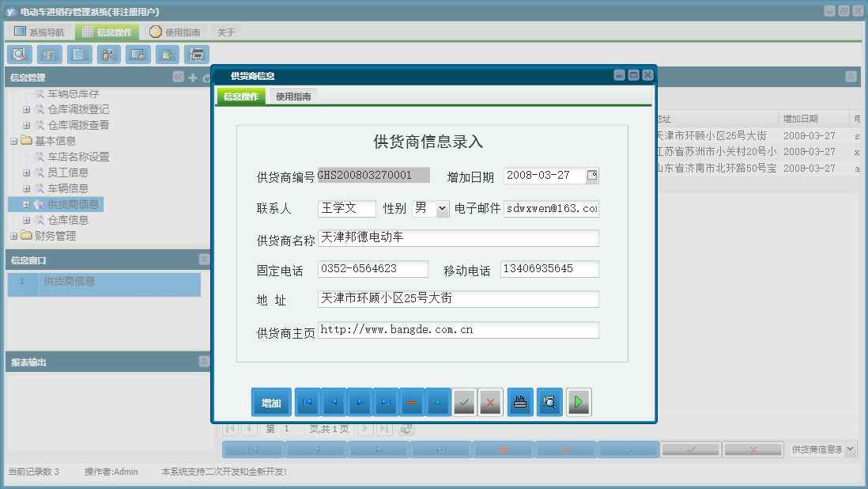Expand the 员工信息 tree node
Image resolution: width=868 pixels, height=489 pixels.
[x=27, y=172]
